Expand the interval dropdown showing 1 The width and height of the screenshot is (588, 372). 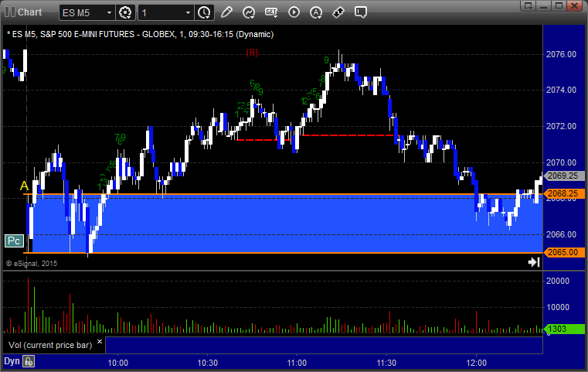tap(189, 13)
